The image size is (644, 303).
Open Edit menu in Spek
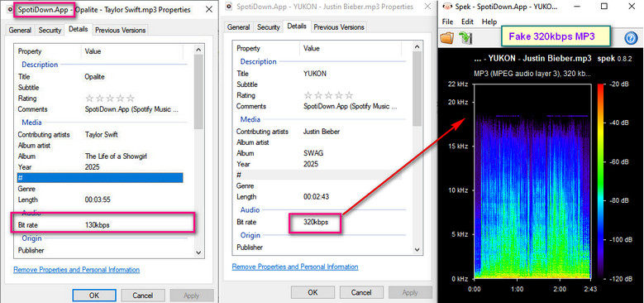click(x=467, y=22)
